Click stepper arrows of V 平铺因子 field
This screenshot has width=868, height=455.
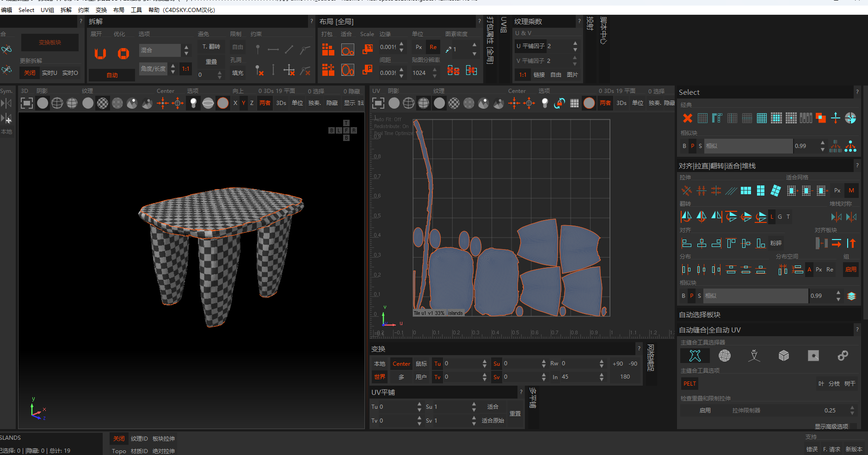(575, 61)
